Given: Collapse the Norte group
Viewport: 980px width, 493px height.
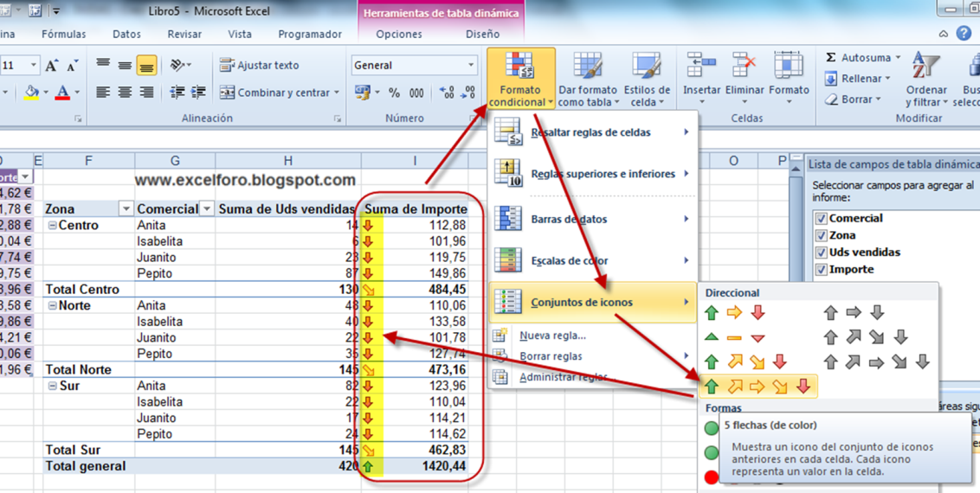Looking at the screenshot, I should point(52,306).
